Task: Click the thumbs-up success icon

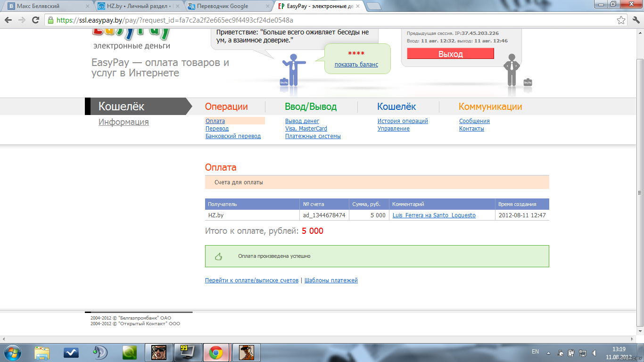Action: tap(218, 256)
